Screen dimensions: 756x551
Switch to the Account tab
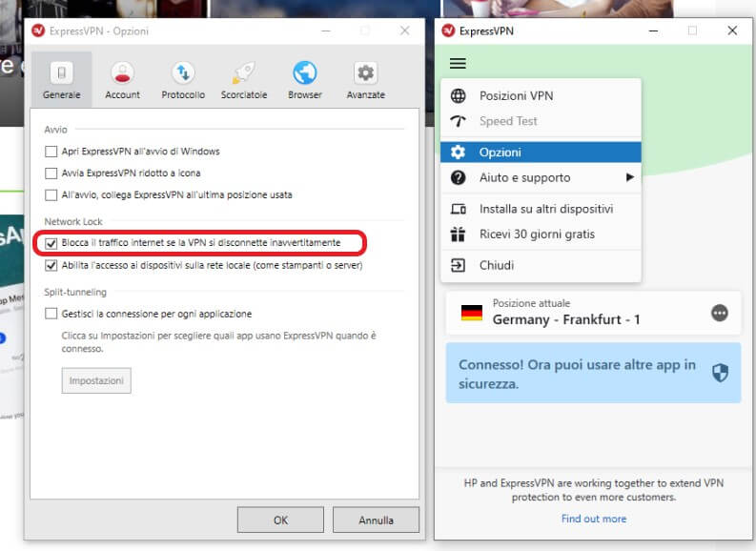coord(122,79)
